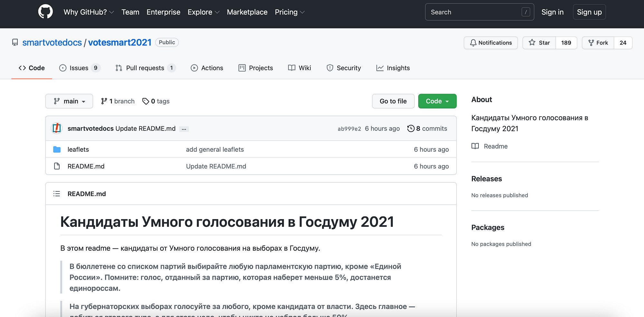Open the main branch selector dropdown

(69, 101)
